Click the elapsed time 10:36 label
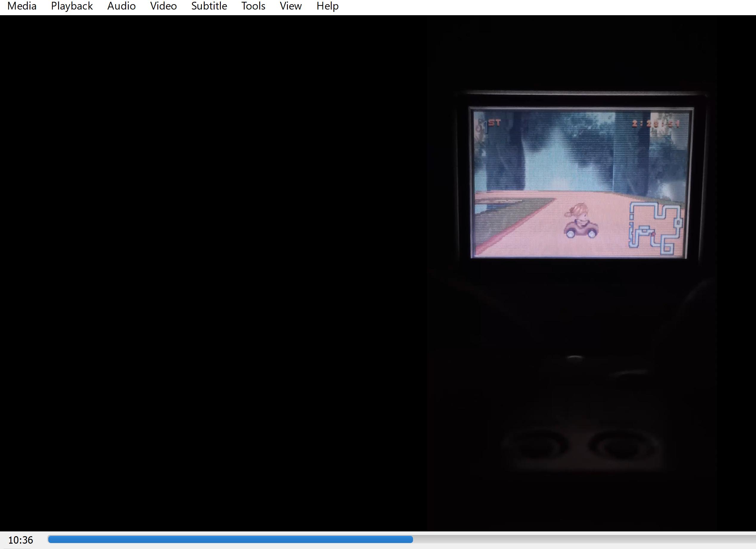The image size is (756, 549). (21, 540)
